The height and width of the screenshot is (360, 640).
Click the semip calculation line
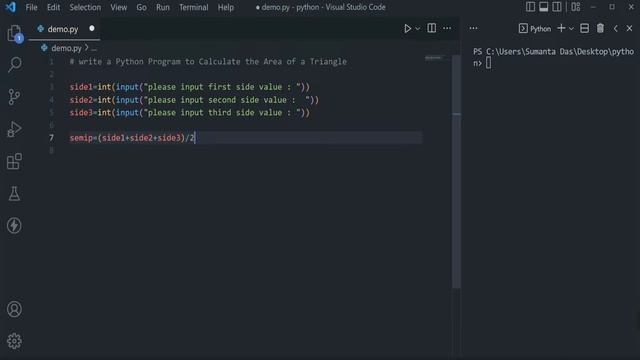coord(133,138)
